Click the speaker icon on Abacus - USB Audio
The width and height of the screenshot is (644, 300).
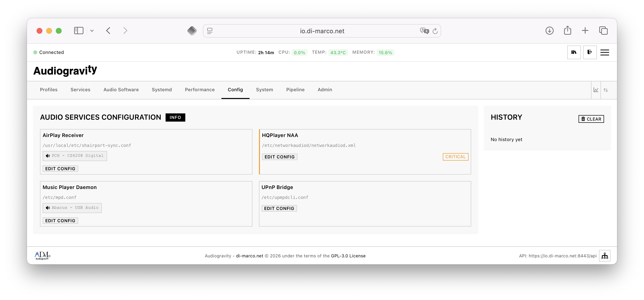pyautogui.click(x=48, y=208)
